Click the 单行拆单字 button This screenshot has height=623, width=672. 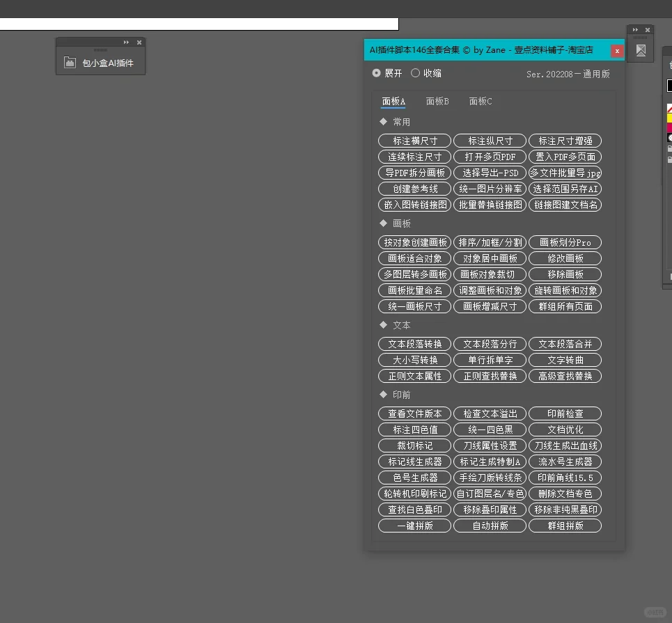490,360
